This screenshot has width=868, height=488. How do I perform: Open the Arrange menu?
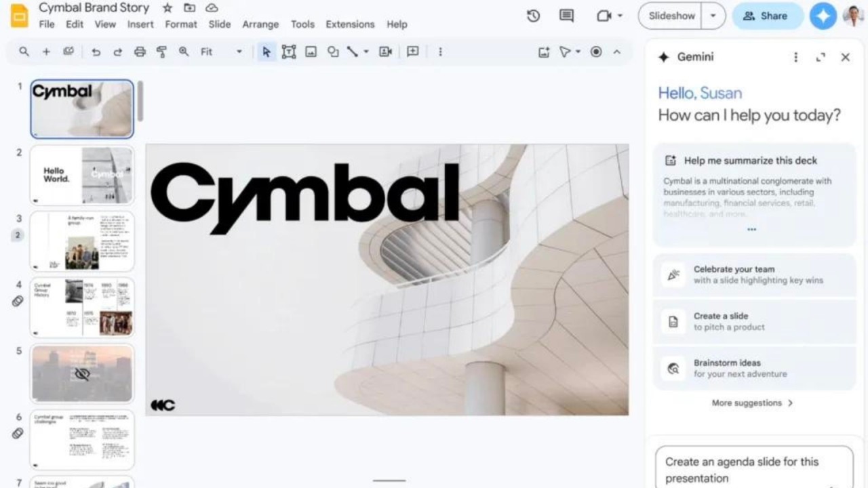[260, 24]
